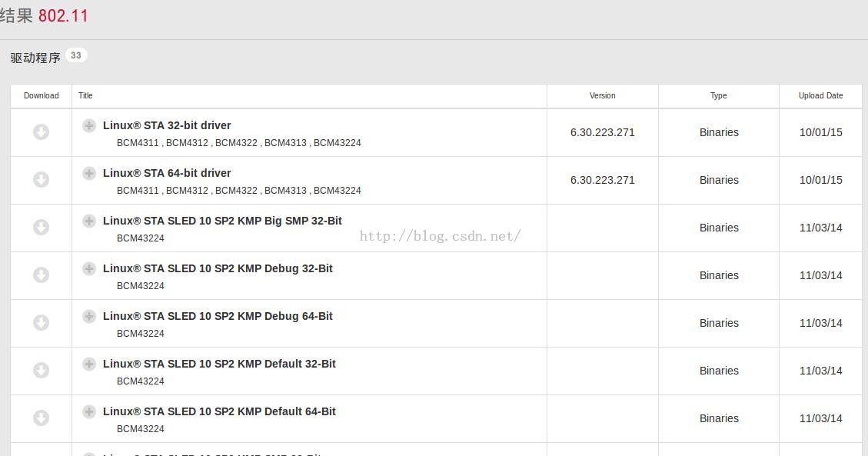The height and width of the screenshot is (456, 868).
Task: Select BCM43224 under KMP Debug 32-Bit
Action: point(141,285)
